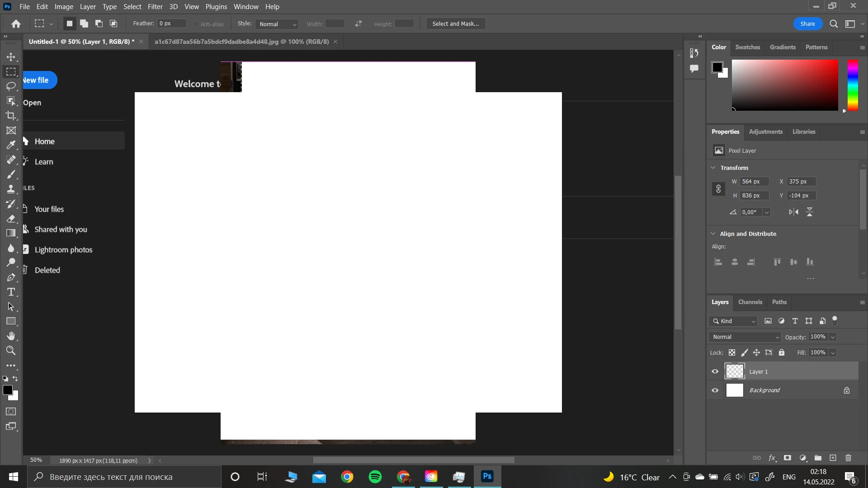The width and height of the screenshot is (868, 488).
Task: Collapse the Transform section
Action: coord(713,168)
